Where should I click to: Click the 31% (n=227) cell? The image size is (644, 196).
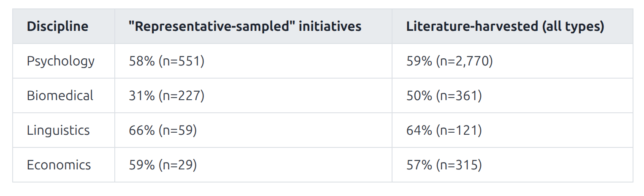point(167,95)
